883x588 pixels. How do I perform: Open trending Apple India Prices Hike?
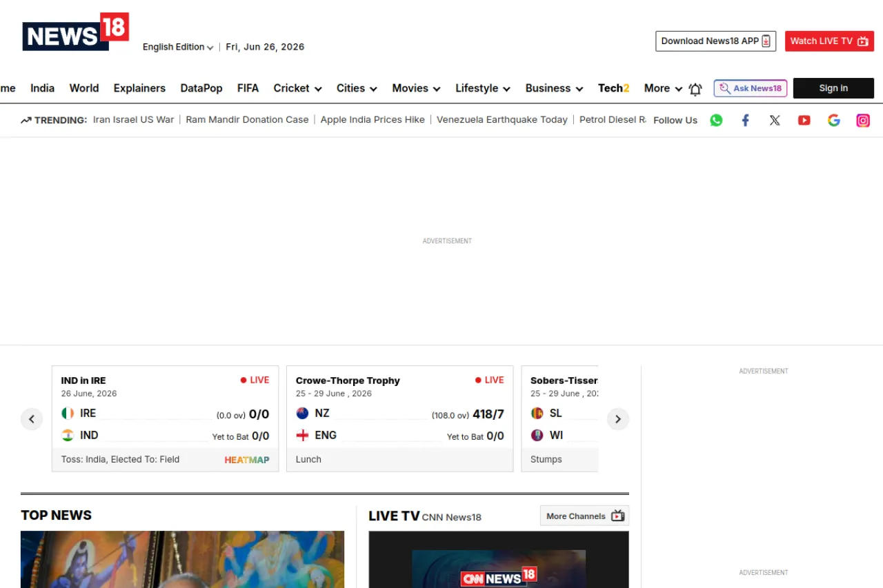point(373,120)
